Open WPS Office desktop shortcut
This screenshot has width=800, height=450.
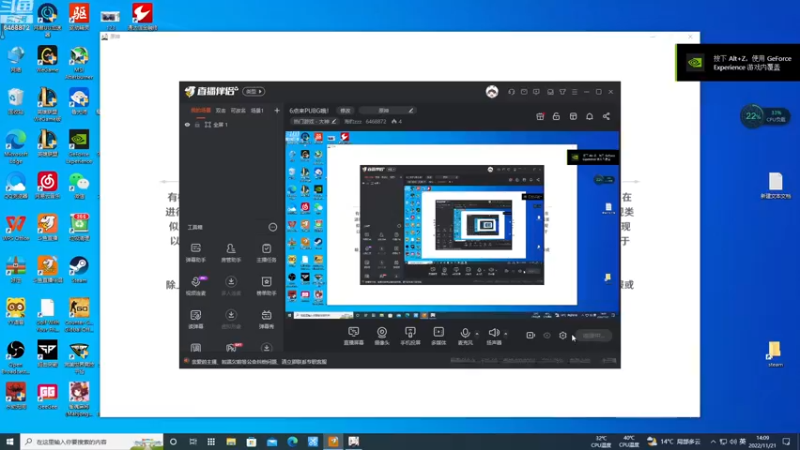point(16,228)
